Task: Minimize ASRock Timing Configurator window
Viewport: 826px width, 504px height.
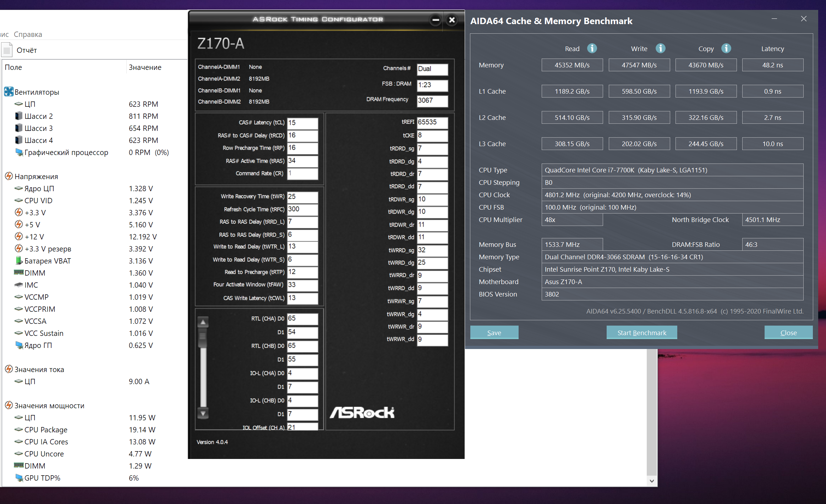Action: click(x=436, y=20)
